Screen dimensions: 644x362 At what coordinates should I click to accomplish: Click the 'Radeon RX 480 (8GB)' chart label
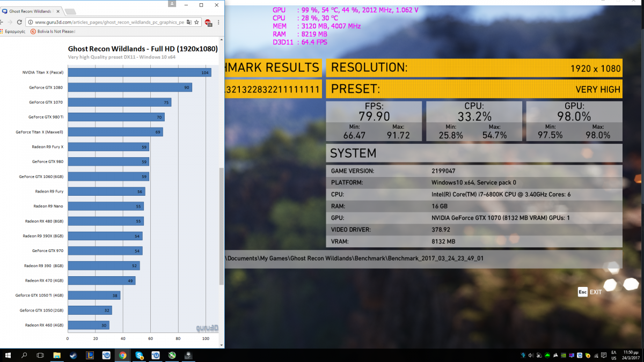(45, 221)
